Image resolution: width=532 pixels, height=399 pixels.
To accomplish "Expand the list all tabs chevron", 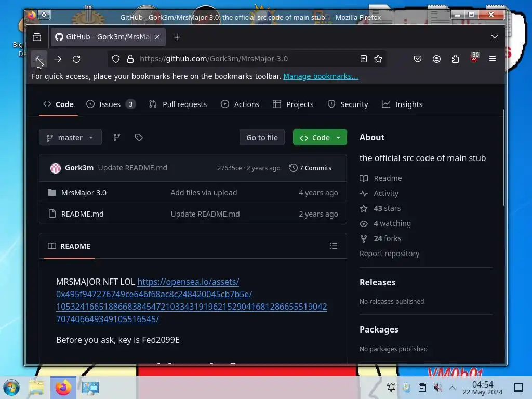I will click(495, 37).
